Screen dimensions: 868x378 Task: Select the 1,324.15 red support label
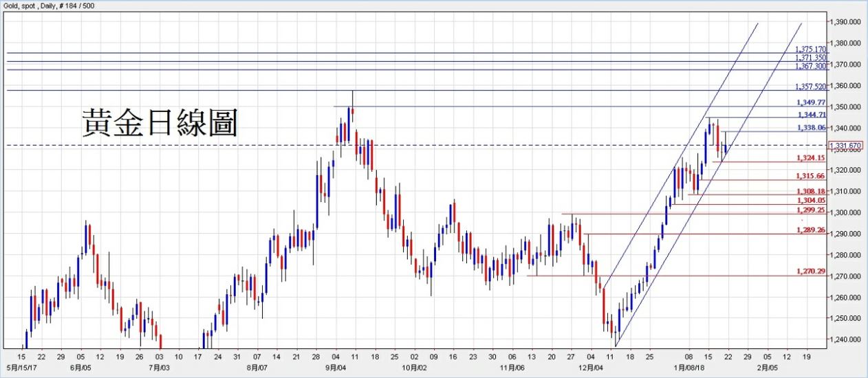click(810, 158)
